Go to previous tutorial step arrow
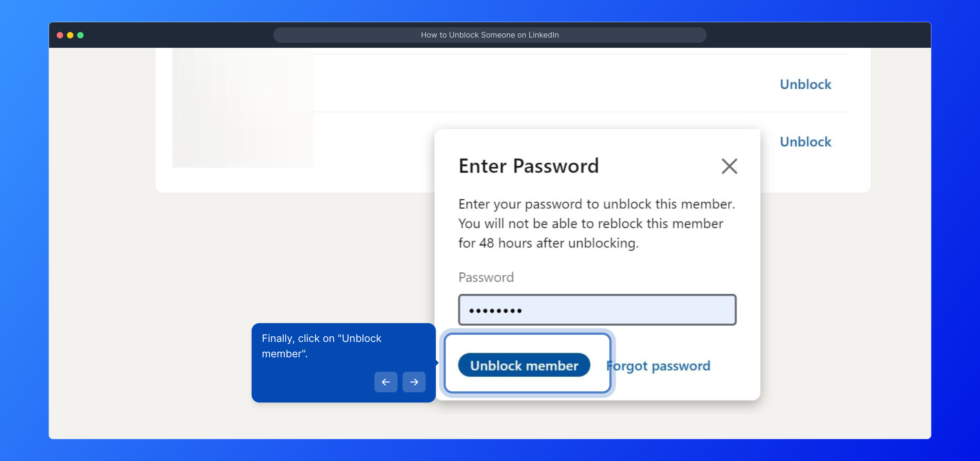The width and height of the screenshot is (980, 461). (x=386, y=382)
